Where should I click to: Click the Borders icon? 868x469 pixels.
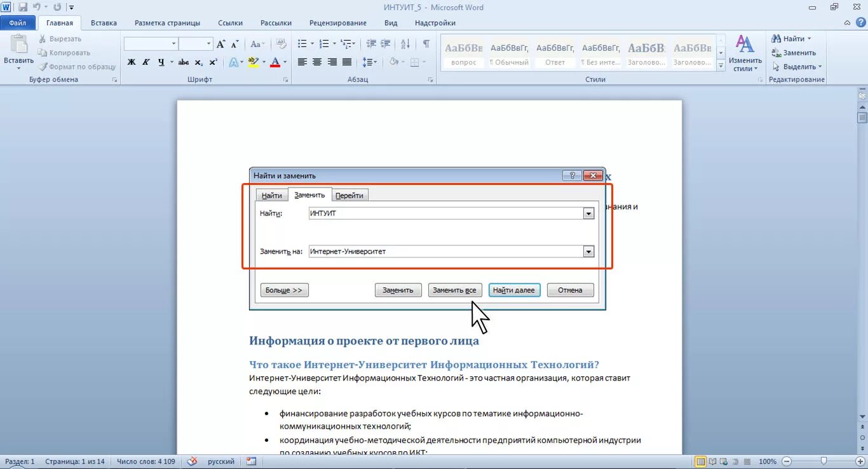tap(414, 62)
